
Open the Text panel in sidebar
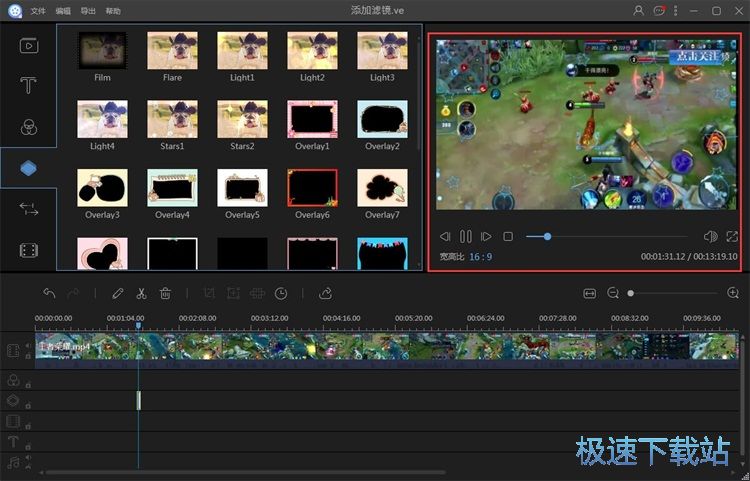tap(29, 86)
